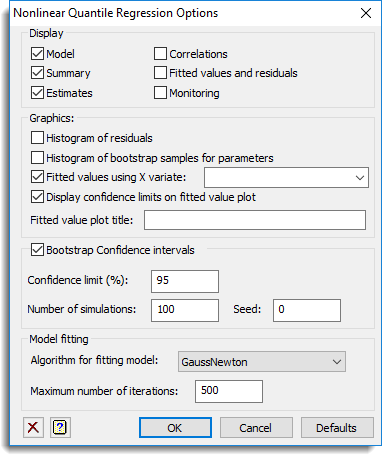Viewport: 382px width, 455px height.
Task: Confirm settings with the OK button
Action: point(175,428)
